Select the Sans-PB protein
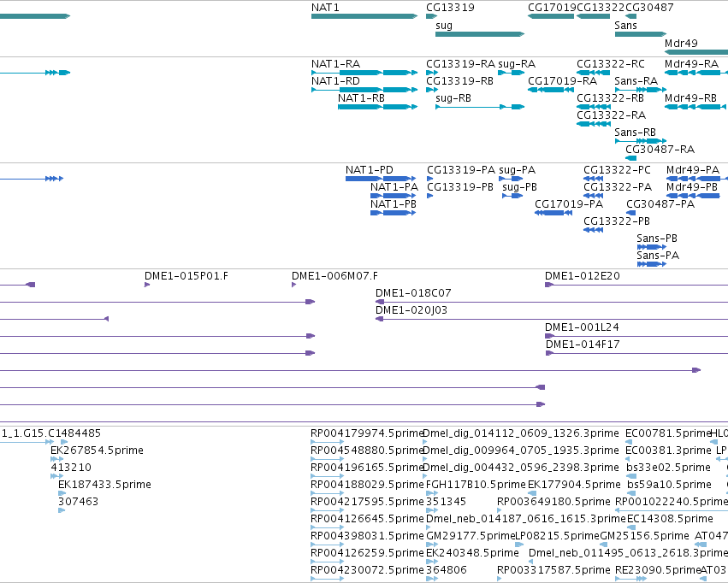Screen dimensions: 728x583 pyautogui.click(x=652, y=247)
